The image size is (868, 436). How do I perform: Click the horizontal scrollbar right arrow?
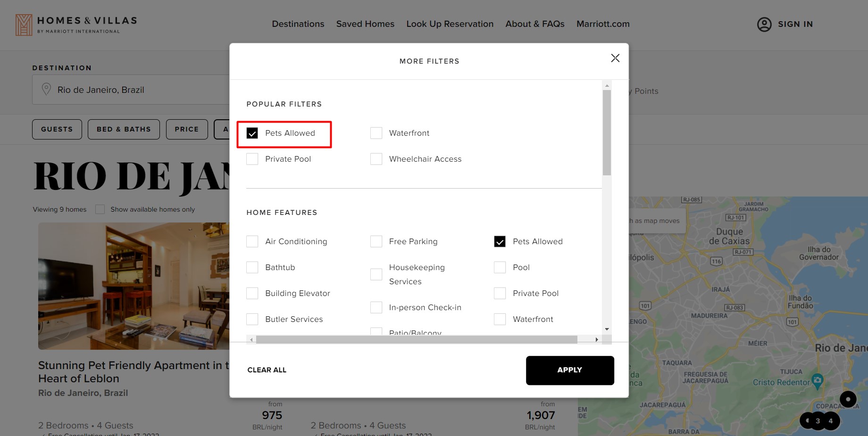tap(597, 339)
